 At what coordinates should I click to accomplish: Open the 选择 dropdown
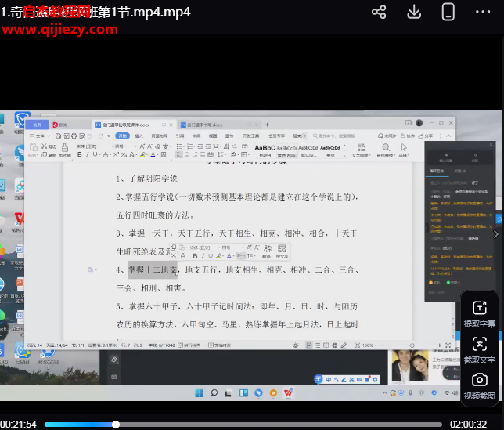tap(404, 150)
